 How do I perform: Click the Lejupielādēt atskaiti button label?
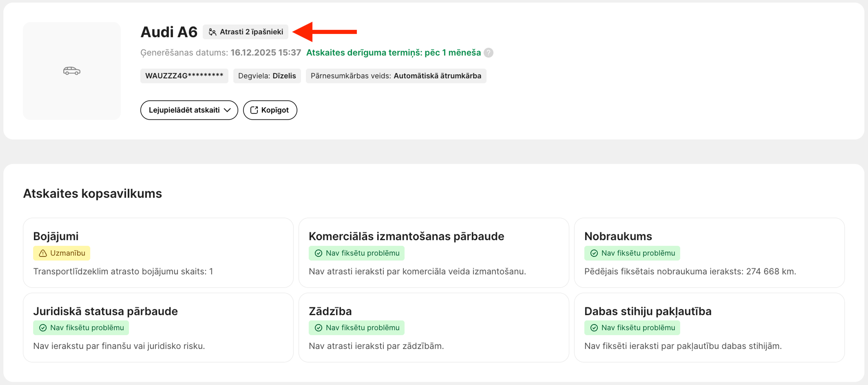point(184,110)
